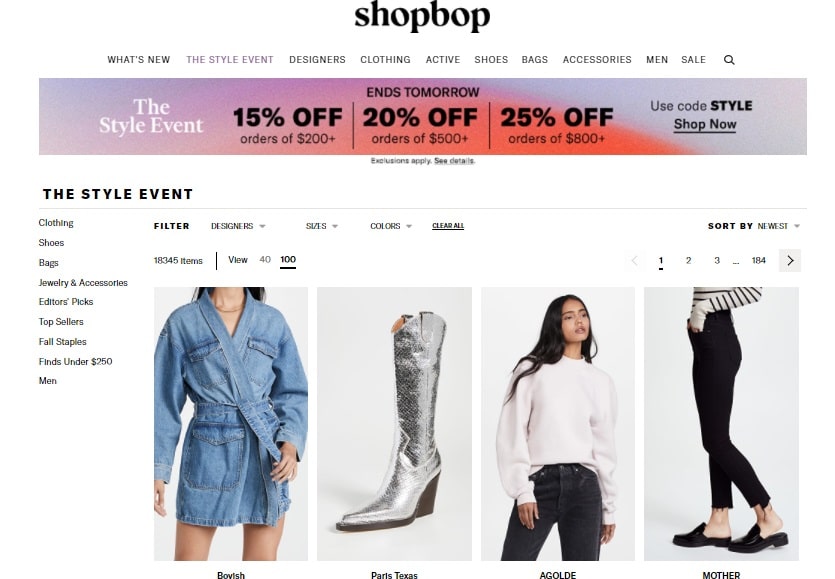835x579 pixels.
Task: Open the Designers menu
Action: [x=317, y=60]
